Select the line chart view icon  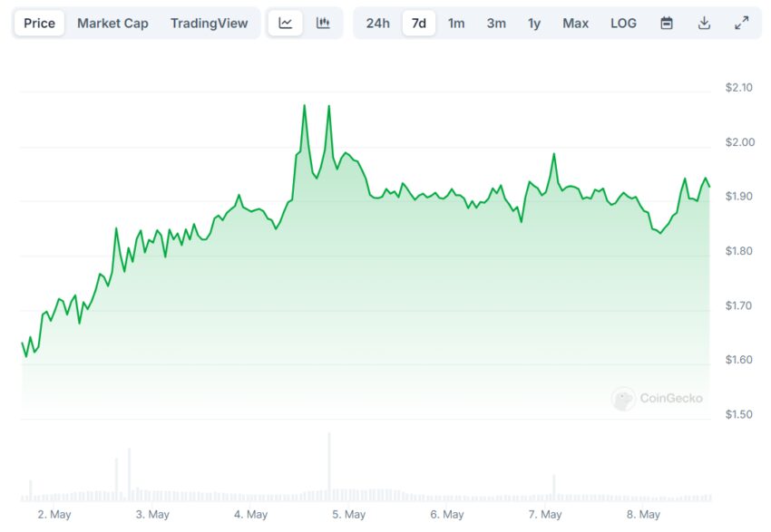point(285,23)
